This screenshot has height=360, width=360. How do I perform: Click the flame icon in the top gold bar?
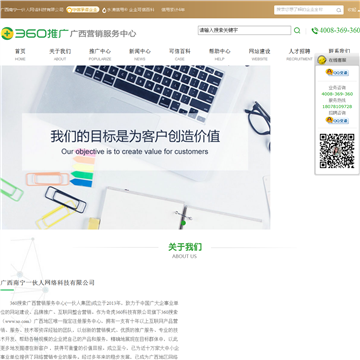click(104, 10)
